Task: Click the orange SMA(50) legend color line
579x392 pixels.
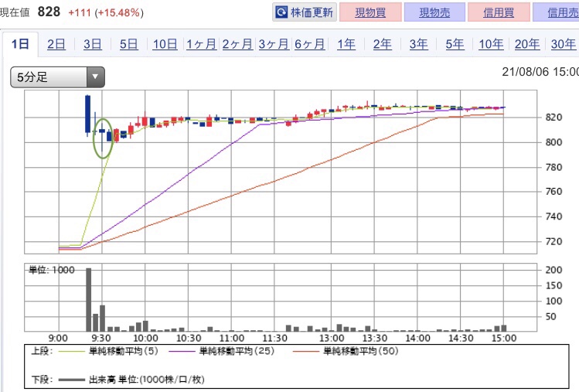Action: point(306,351)
